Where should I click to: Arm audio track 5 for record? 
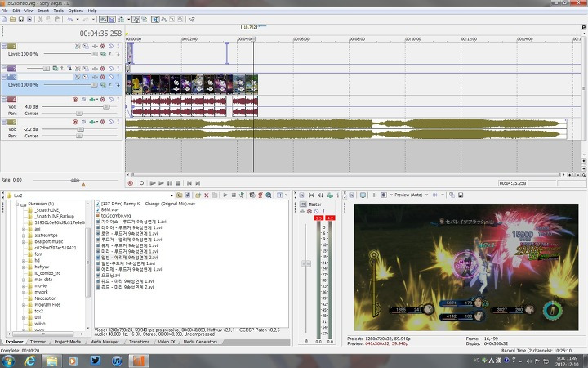75,122
